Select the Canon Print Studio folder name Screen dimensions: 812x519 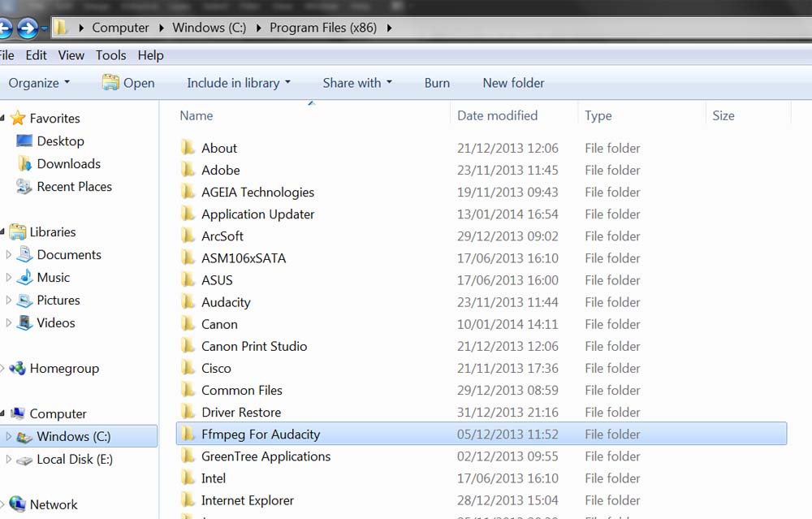coord(254,346)
